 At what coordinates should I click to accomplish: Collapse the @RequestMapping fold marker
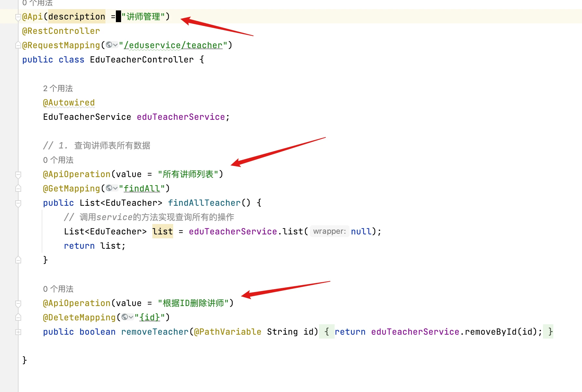tap(18, 45)
